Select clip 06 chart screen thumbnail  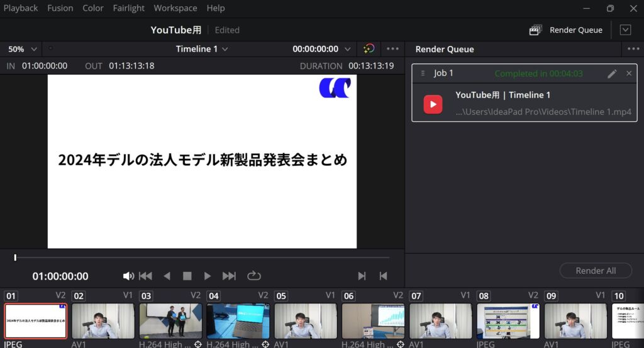pos(373,321)
